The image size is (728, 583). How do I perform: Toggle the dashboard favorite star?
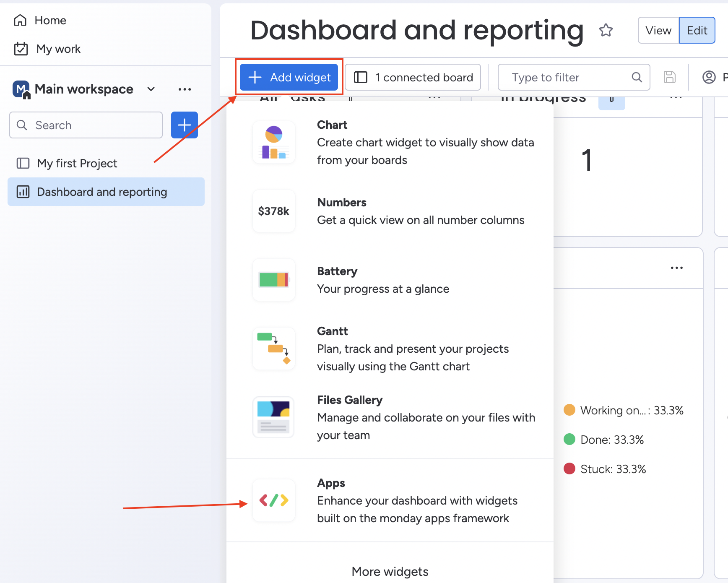[606, 30]
